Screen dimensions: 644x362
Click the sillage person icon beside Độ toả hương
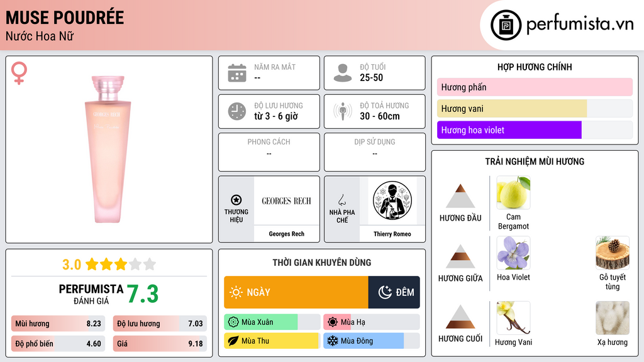[x=343, y=111]
